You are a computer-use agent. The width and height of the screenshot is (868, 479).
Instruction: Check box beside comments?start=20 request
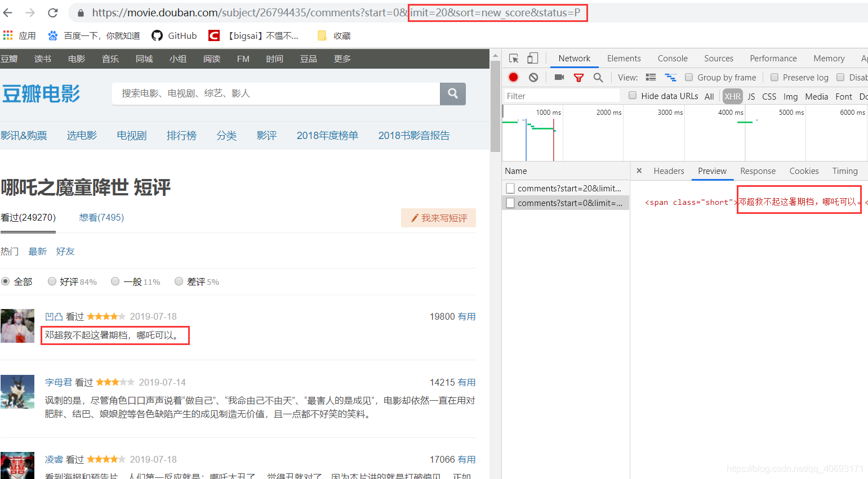510,188
